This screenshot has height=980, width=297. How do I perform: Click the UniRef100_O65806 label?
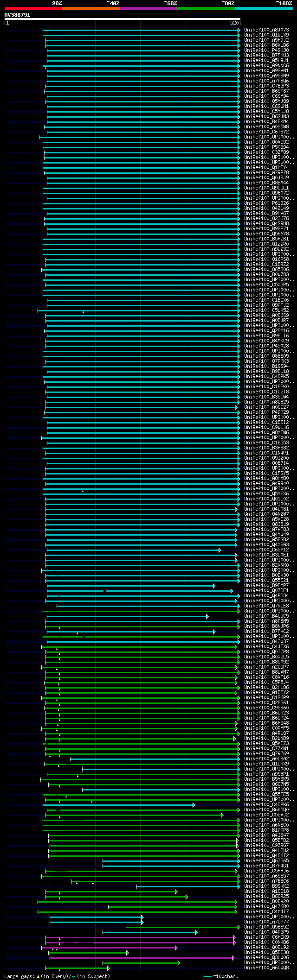(266, 269)
